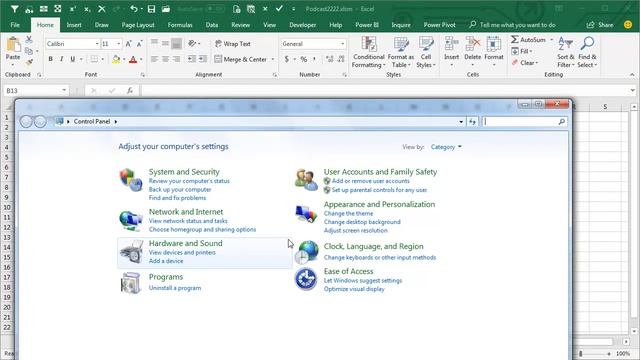Click the Save icon in Quick Access Toolbar

tap(151, 9)
